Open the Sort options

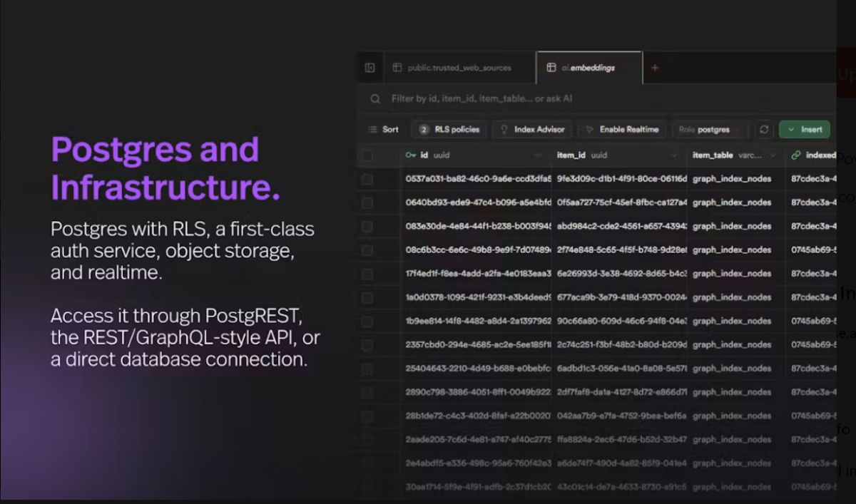[x=383, y=130]
